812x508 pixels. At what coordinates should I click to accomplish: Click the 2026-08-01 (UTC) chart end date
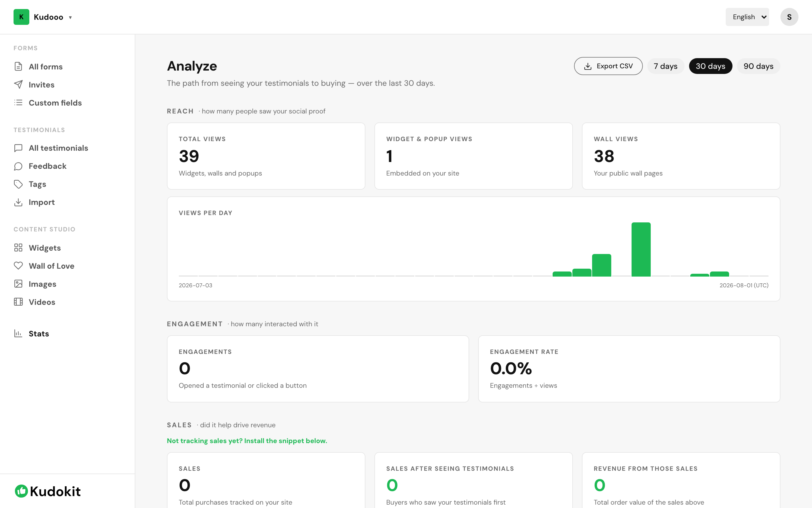coord(744,285)
